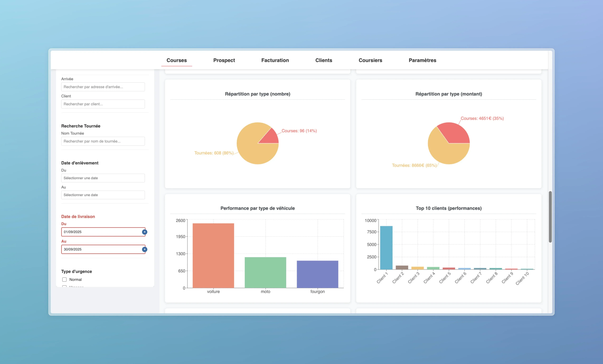
Task: Focus the client search field
Action: (x=103, y=104)
